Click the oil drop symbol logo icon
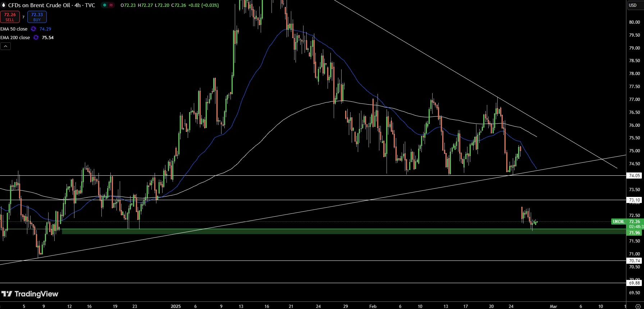The height and width of the screenshot is (309, 644). point(4,5)
